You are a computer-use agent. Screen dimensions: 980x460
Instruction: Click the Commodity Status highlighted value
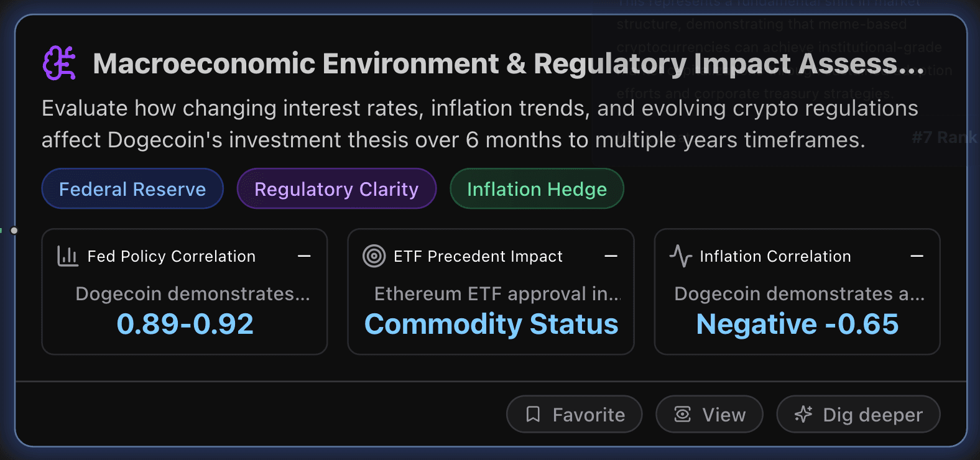(x=491, y=323)
